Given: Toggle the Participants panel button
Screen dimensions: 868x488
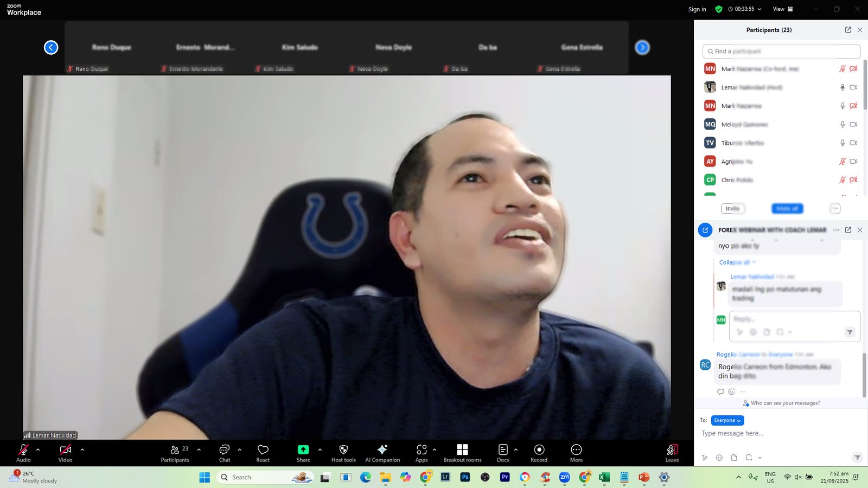Looking at the screenshot, I should click(175, 453).
